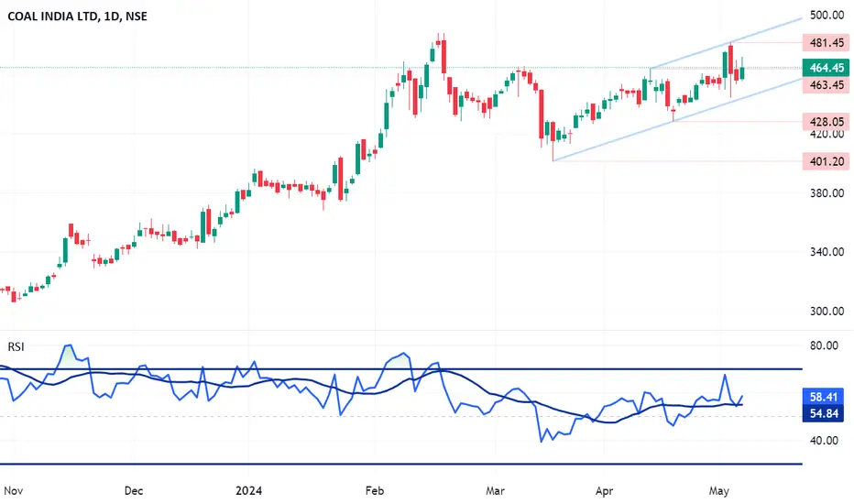Click the Feb date label

[x=375, y=491]
